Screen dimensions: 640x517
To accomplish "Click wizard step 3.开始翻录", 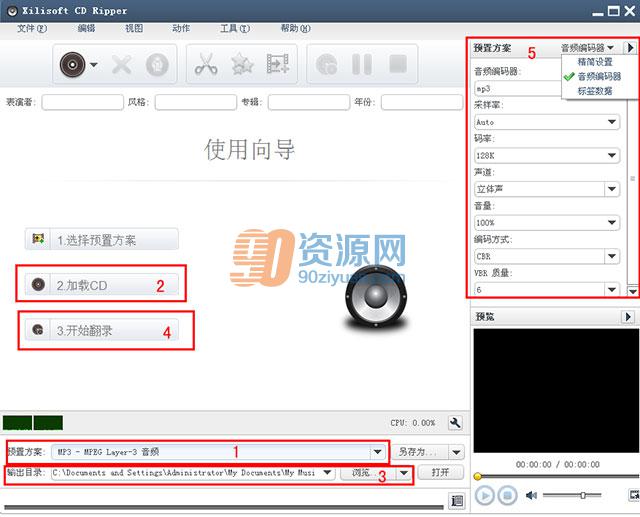I will (102, 330).
